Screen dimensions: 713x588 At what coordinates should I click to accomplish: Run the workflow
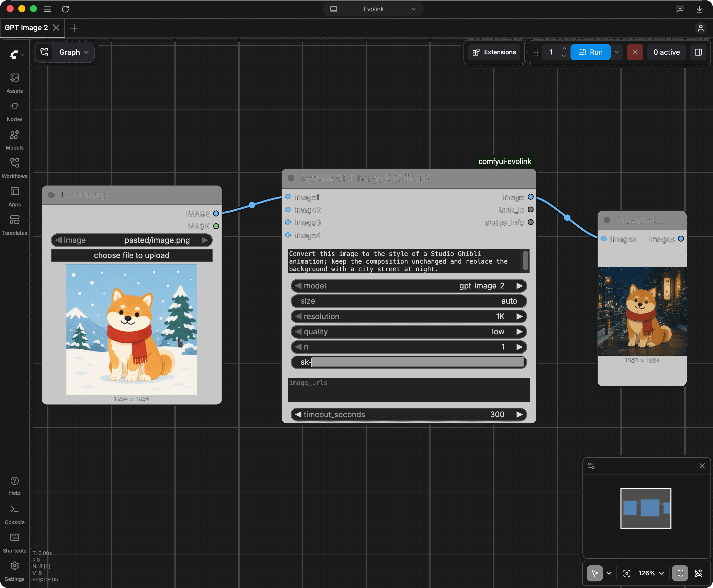[x=590, y=52]
